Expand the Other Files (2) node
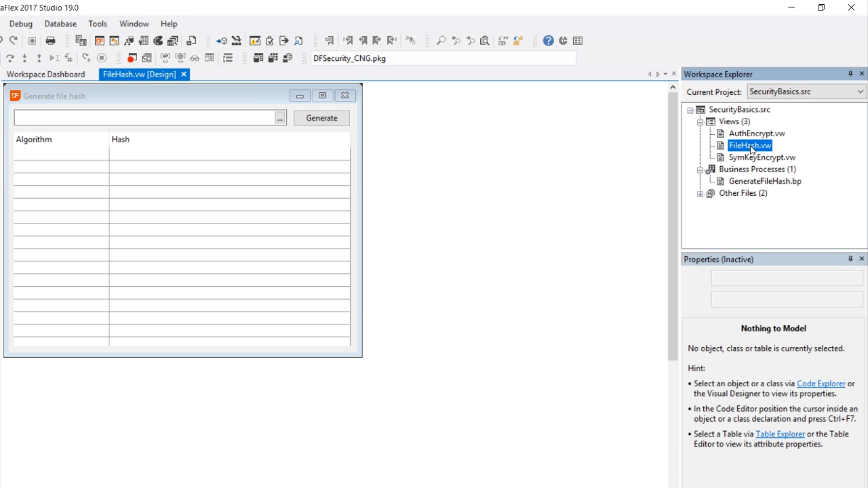The width and height of the screenshot is (868, 488). [x=700, y=194]
